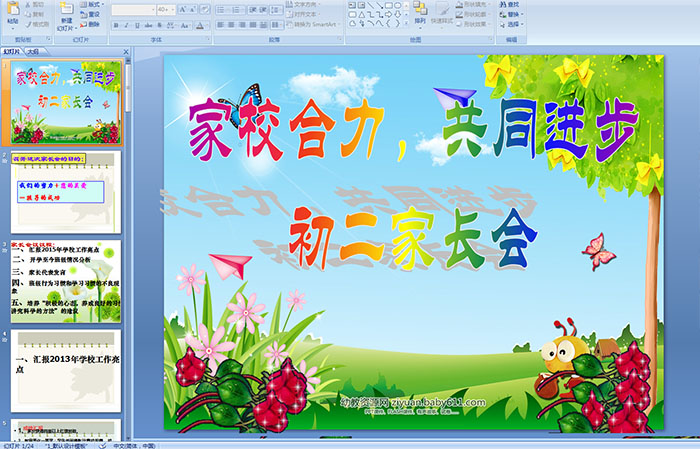Click the Decrease Font Size icon
Screen dimensions: 700x449
(x=193, y=9)
